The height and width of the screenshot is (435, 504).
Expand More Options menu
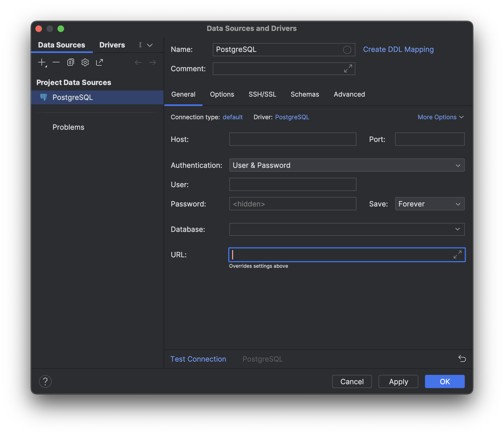[x=440, y=117]
